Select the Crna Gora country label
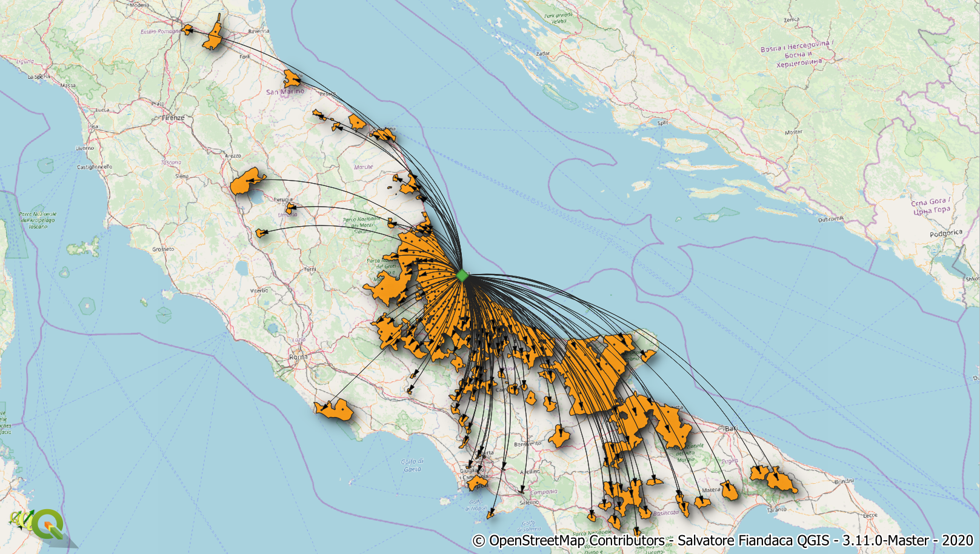The image size is (980, 554). 931,206
